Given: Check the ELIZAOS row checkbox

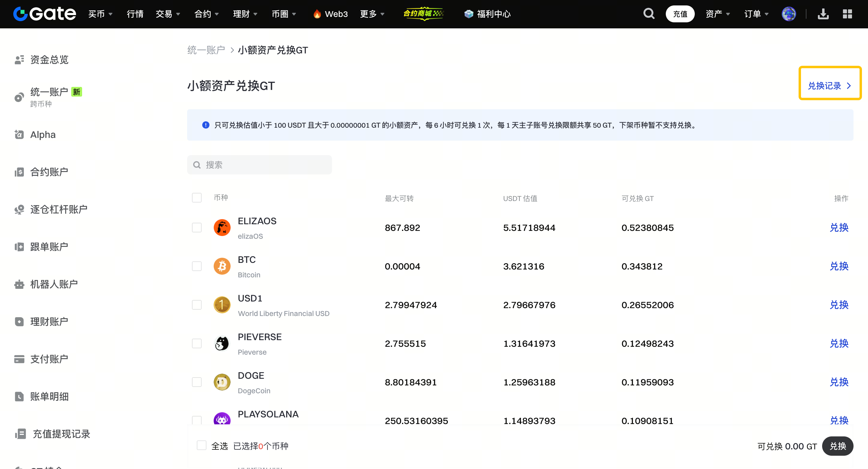Looking at the screenshot, I should [197, 228].
